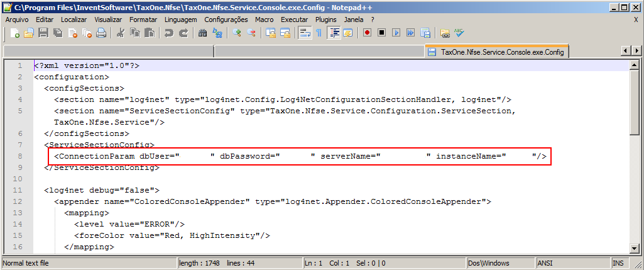This screenshot has height=270, width=644.
Task: Click the vertical scrollbar thumb
Action: [x=635, y=102]
